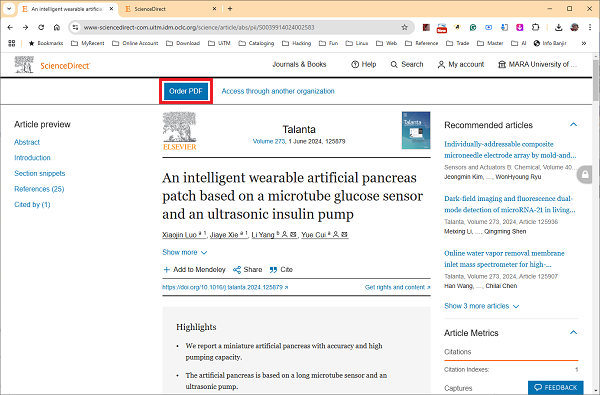Open the Talanta journal title link
The image size is (600, 395).
tap(299, 129)
